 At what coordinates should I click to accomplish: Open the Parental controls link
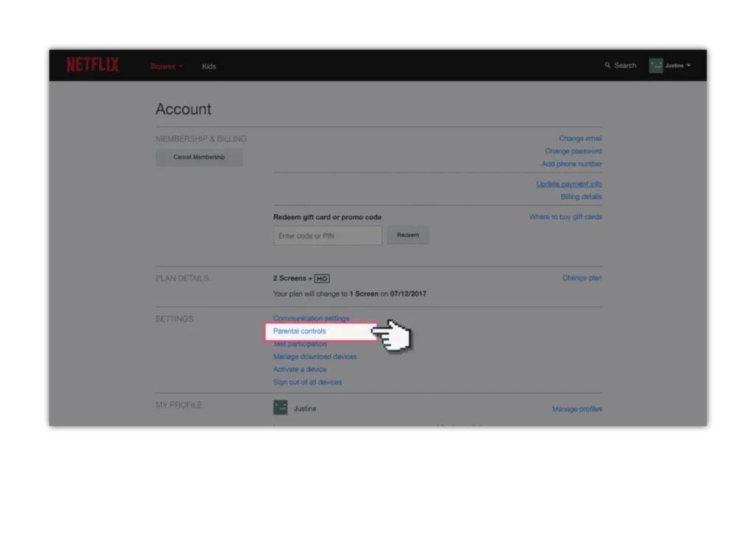click(300, 331)
